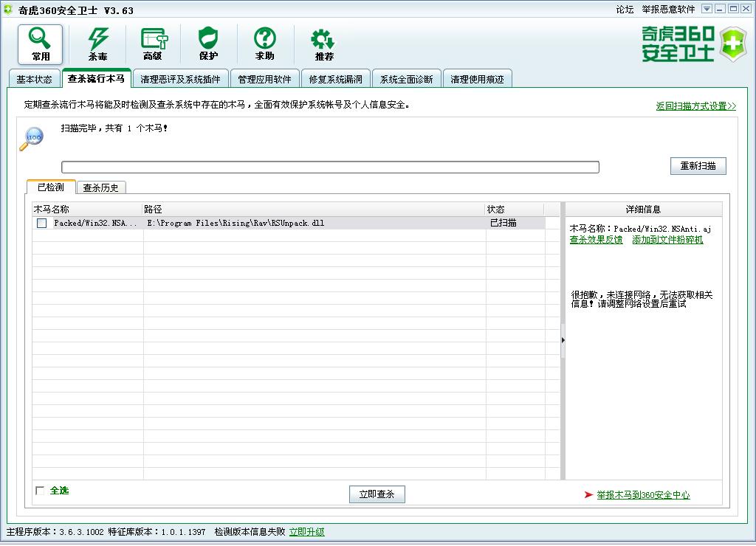Click the 已扫描 status cell
The image size is (756, 546).
pyautogui.click(x=515, y=223)
